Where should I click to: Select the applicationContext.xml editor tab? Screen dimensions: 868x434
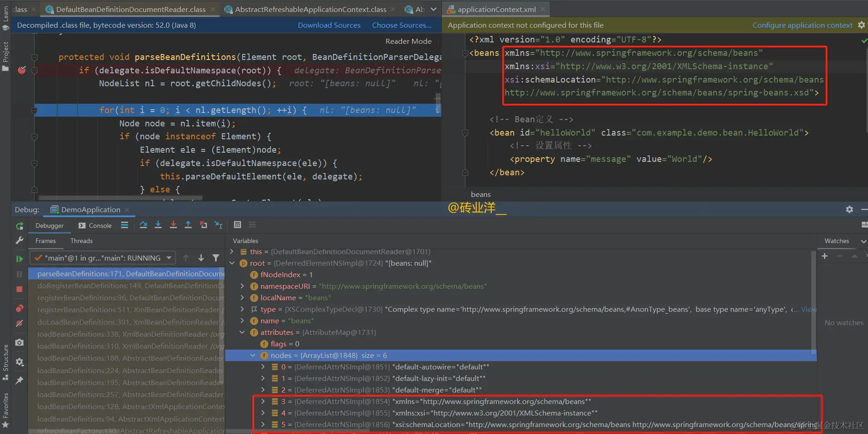point(496,9)
